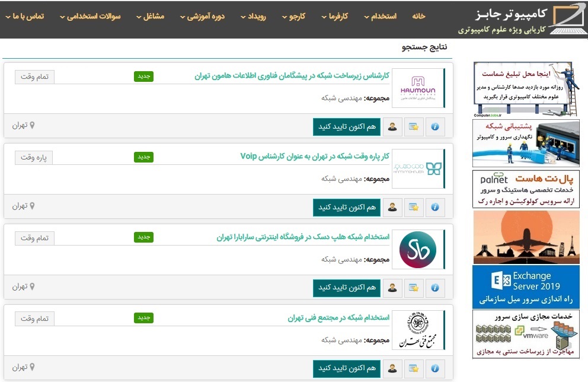Screen dimensions: 588x382
Task: Expand the کارفرما menu
Action: pos(335,17)
